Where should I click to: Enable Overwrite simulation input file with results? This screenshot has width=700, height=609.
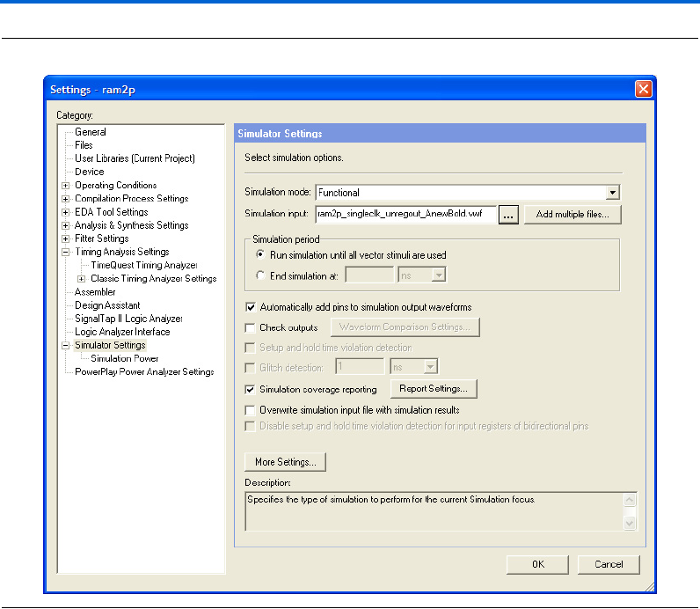coord(251,410)
